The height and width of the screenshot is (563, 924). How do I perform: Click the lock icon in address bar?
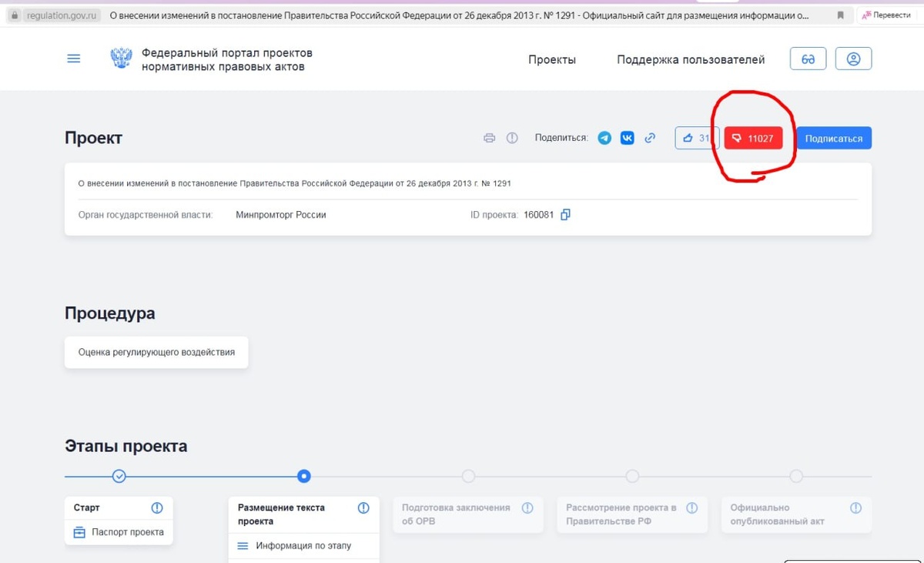tap(14, 15)
